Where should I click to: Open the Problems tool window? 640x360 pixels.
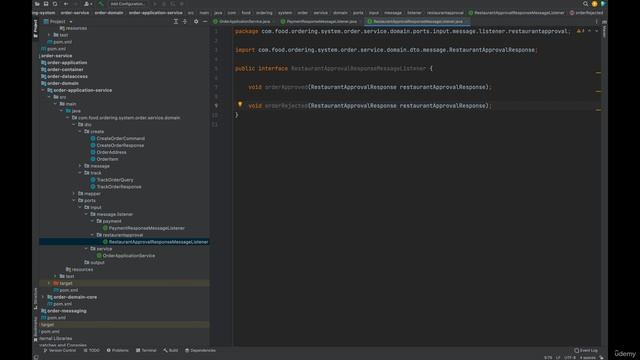coord(118,350)
